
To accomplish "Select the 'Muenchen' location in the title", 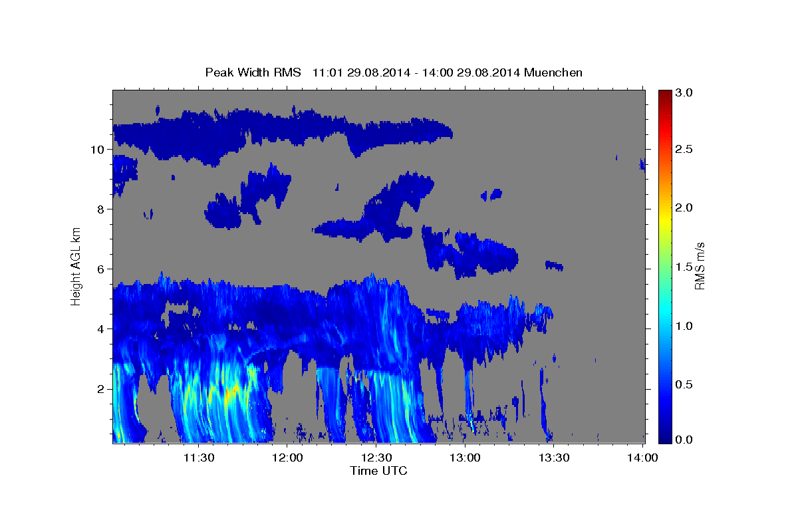I will tap(553, 72).
